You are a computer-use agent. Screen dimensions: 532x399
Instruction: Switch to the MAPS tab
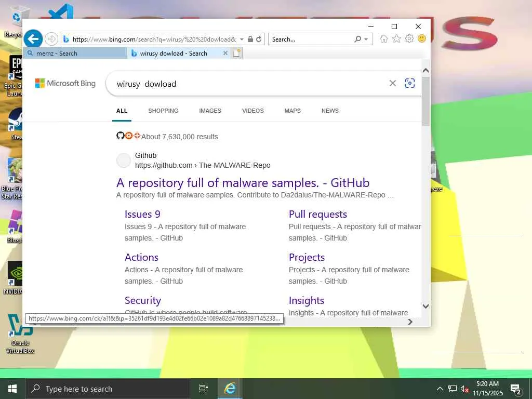click(292, 111)
